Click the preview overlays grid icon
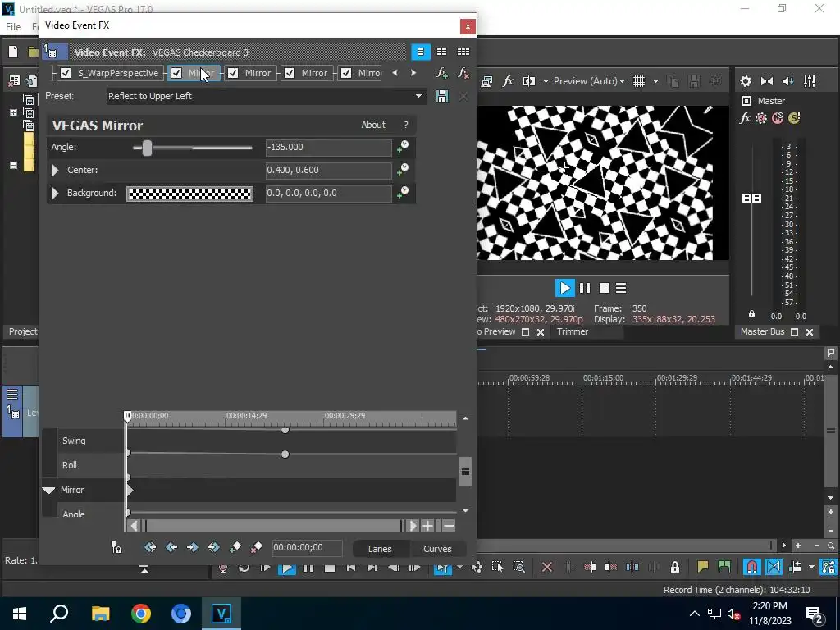Screen dimensions: 840x630 coord(638,81)
